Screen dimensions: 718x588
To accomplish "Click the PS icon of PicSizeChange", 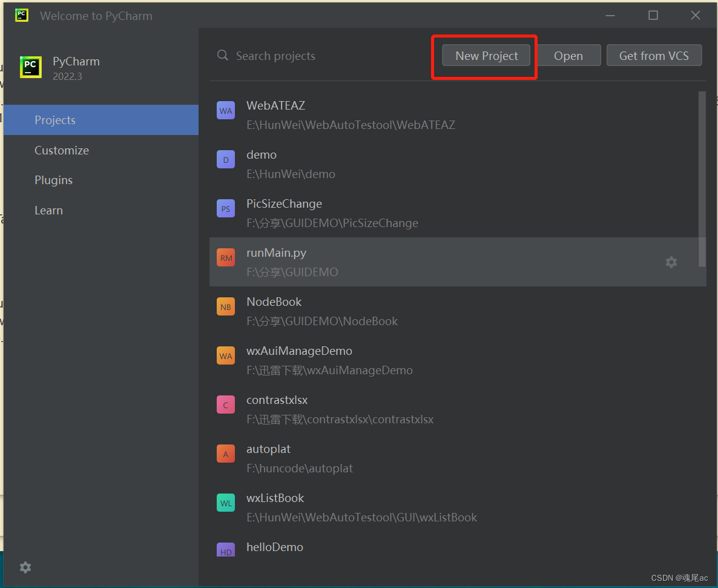I will point(226,208).
